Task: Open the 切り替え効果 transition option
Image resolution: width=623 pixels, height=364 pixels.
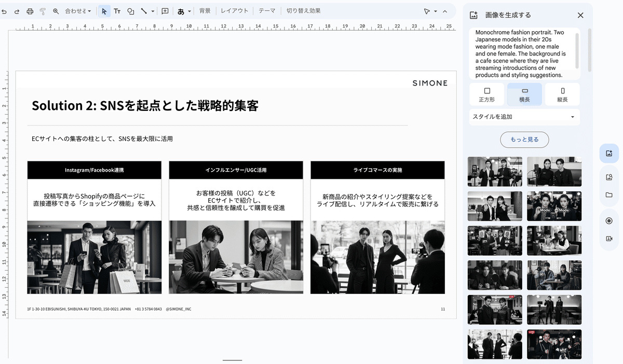Action: (304, 11)
